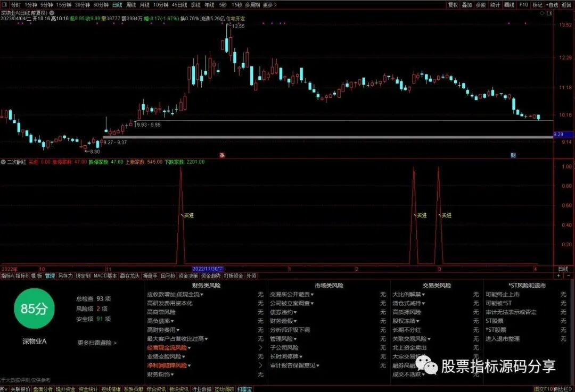Screen dimensions: 575x392
Task: Select the 资金决策 indicator
Action: tap(188, 276)
